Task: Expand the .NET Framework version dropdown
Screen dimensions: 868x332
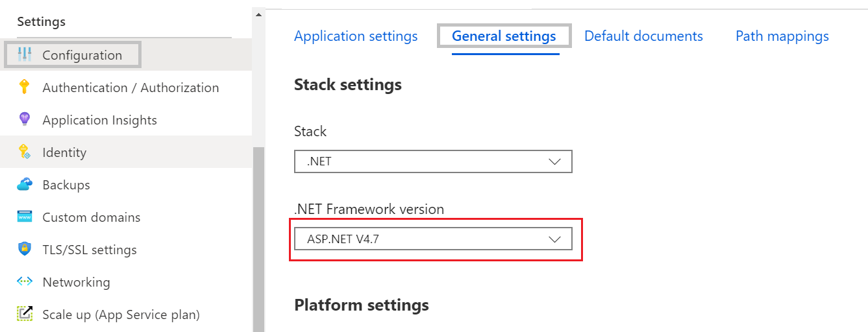Action: coord(433,239)
